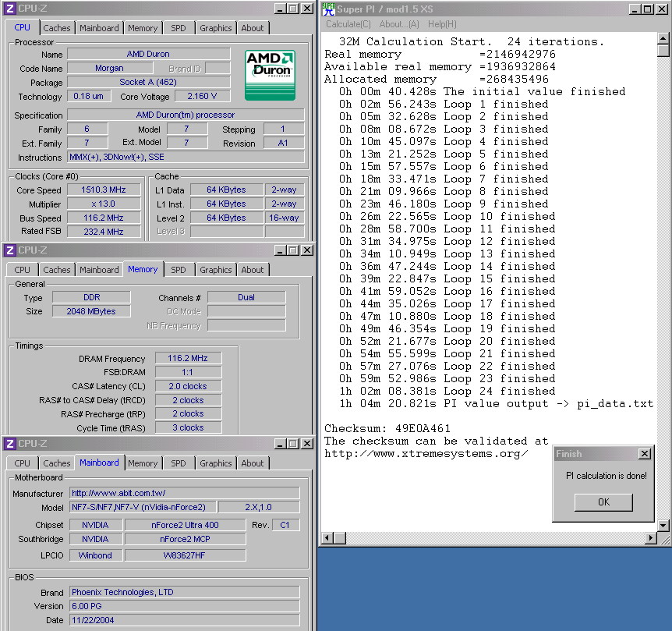Click the Super PI title bar icon
This screenshot has width=672, height=631.
tap(329, 9)
